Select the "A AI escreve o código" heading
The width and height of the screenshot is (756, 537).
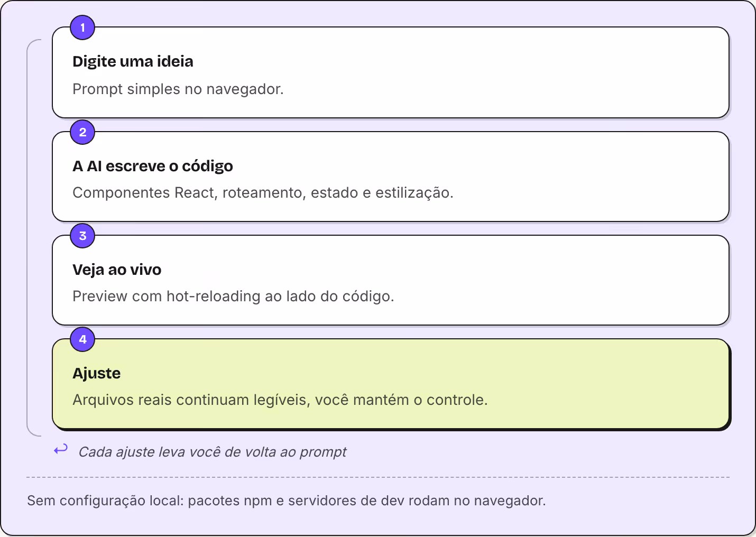(x=153, y=166)
